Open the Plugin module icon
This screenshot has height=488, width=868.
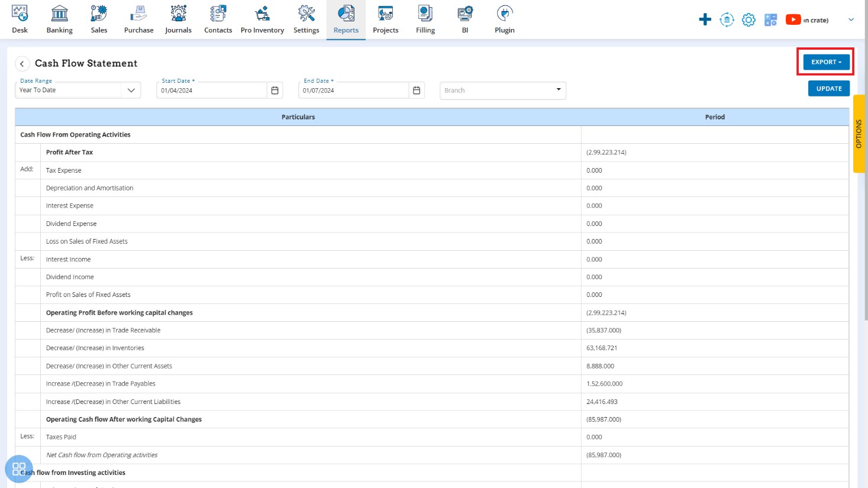tap(505, 13)
